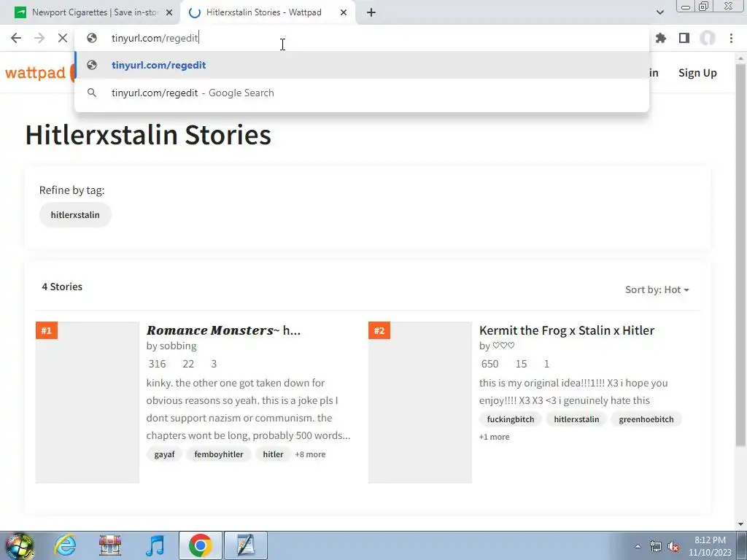Click the Chrome taskbar icon
747x560 pixels.
[x=201, y=545]
